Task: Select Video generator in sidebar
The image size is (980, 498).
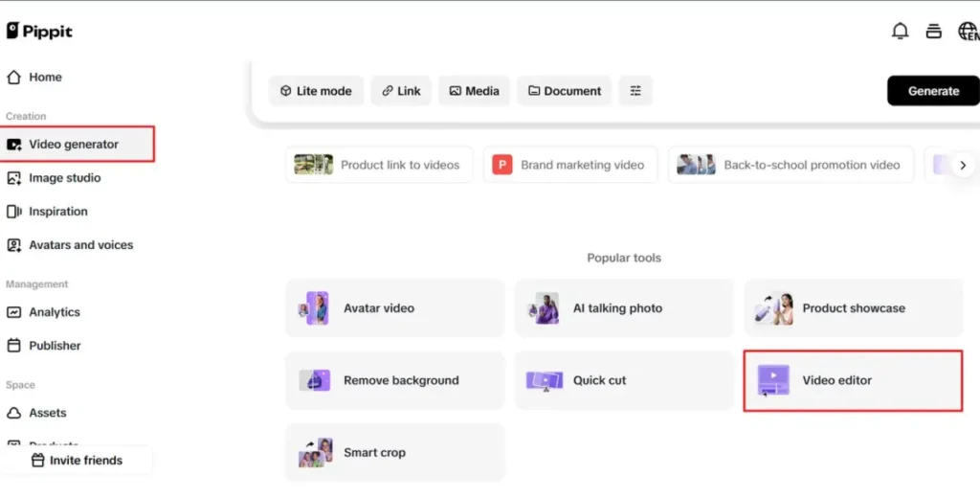Action: (78, 144)
